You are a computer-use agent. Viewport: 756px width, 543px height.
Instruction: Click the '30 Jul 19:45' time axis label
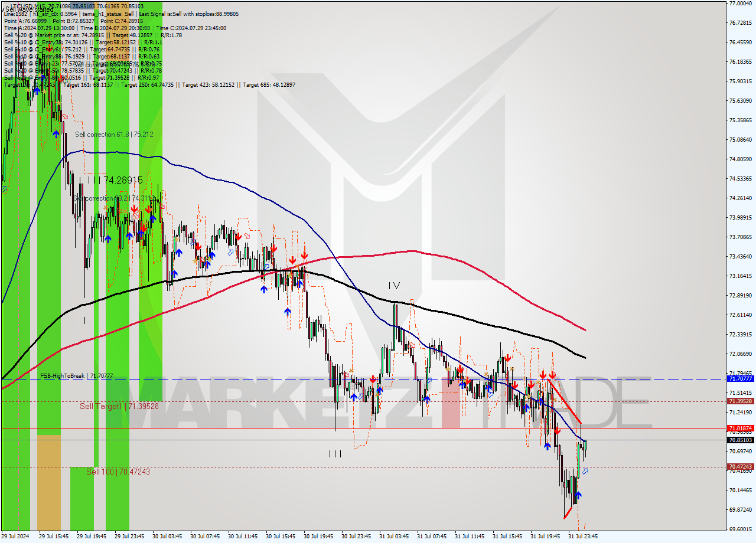tap(318, 537)
